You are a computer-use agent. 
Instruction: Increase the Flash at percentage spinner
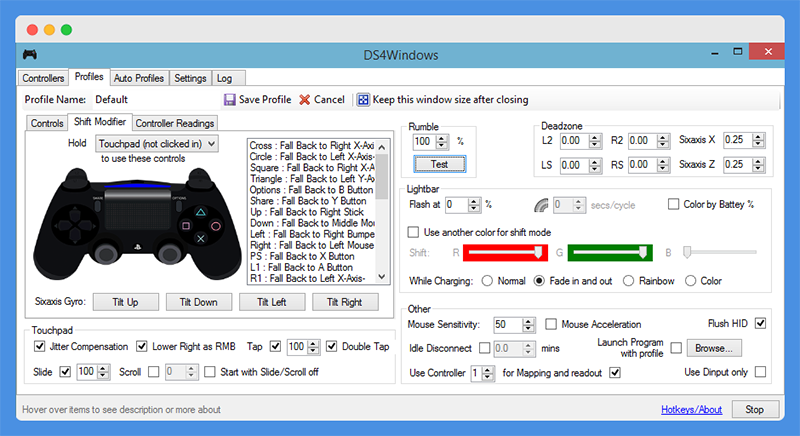click(x=474, y=201)
